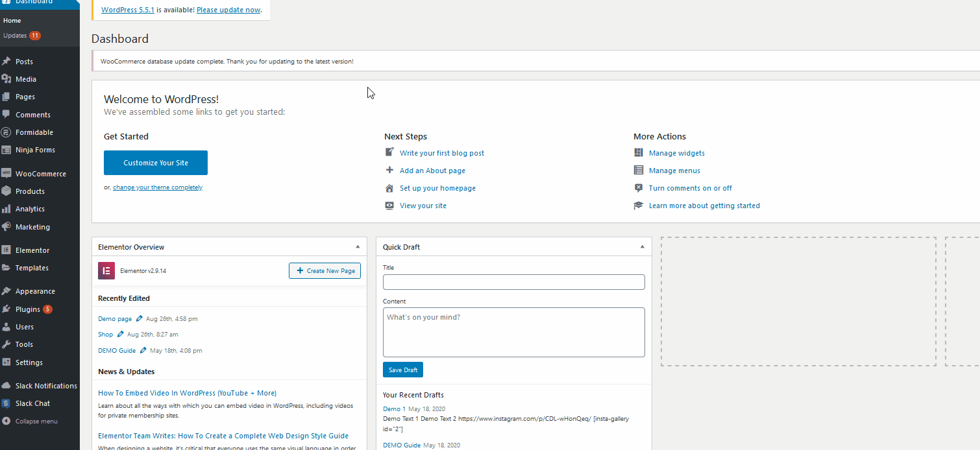
Task: Follow the WordPress 5.5.1 link
Action: pyautogui.click(x=128, y=10)
